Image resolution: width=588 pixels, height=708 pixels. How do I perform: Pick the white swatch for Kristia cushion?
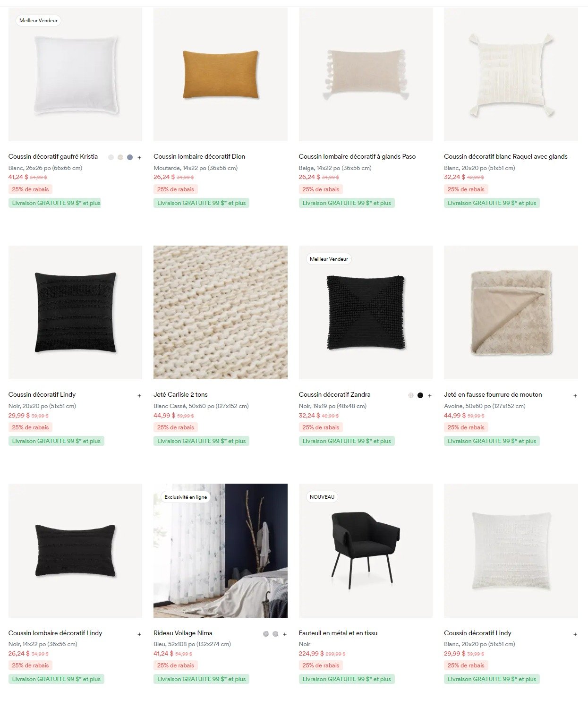tap(111, 157)
